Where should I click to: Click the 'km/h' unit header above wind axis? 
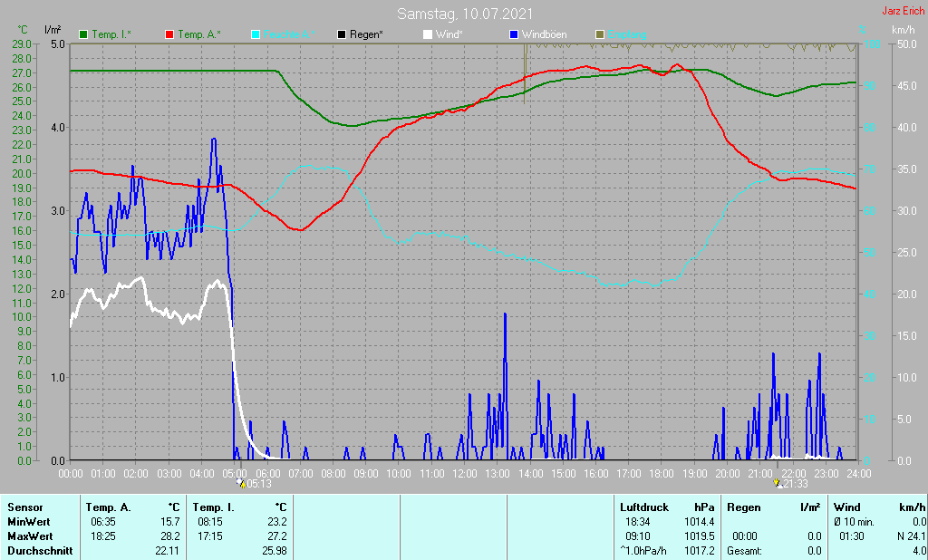(904, 30)
